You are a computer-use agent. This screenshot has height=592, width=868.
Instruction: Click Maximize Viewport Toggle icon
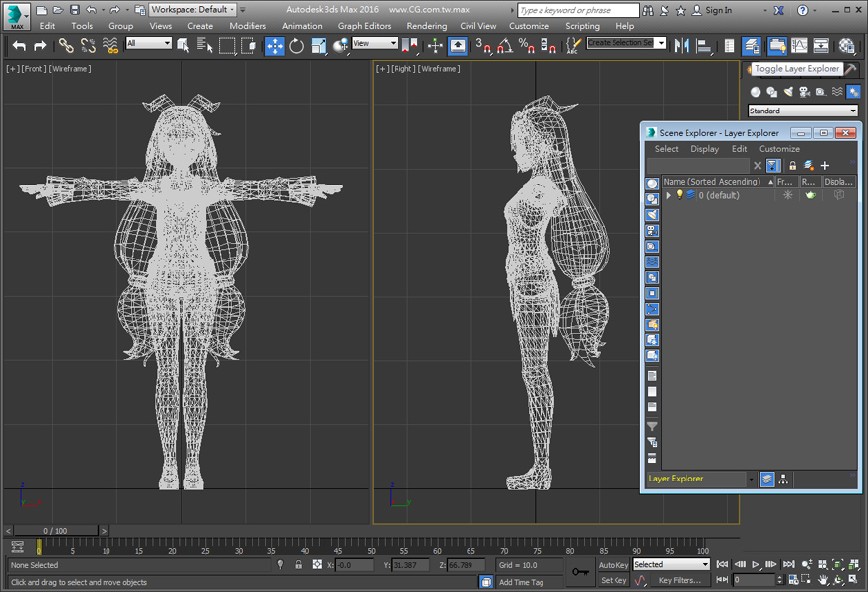coord(853,580)
